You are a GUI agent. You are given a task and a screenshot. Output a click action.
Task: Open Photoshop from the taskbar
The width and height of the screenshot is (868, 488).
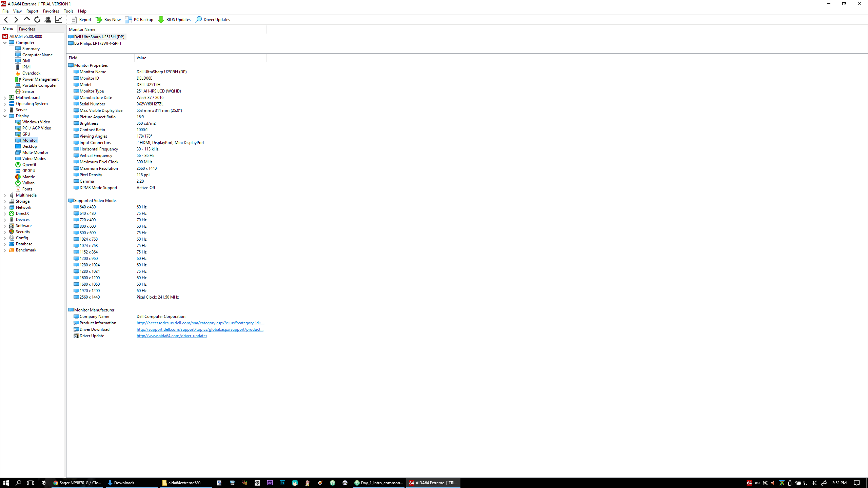tap(282, 483)
